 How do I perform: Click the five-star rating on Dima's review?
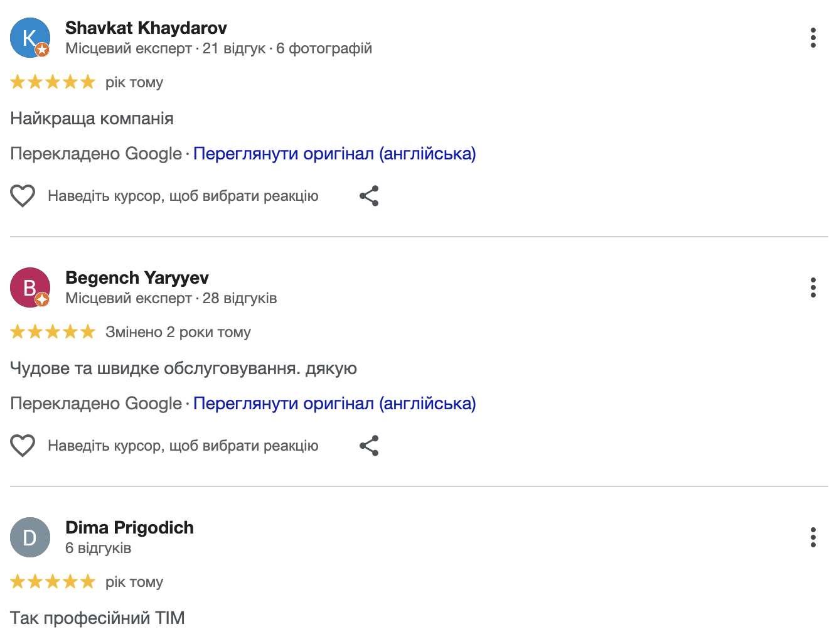[x=53, y=582]
